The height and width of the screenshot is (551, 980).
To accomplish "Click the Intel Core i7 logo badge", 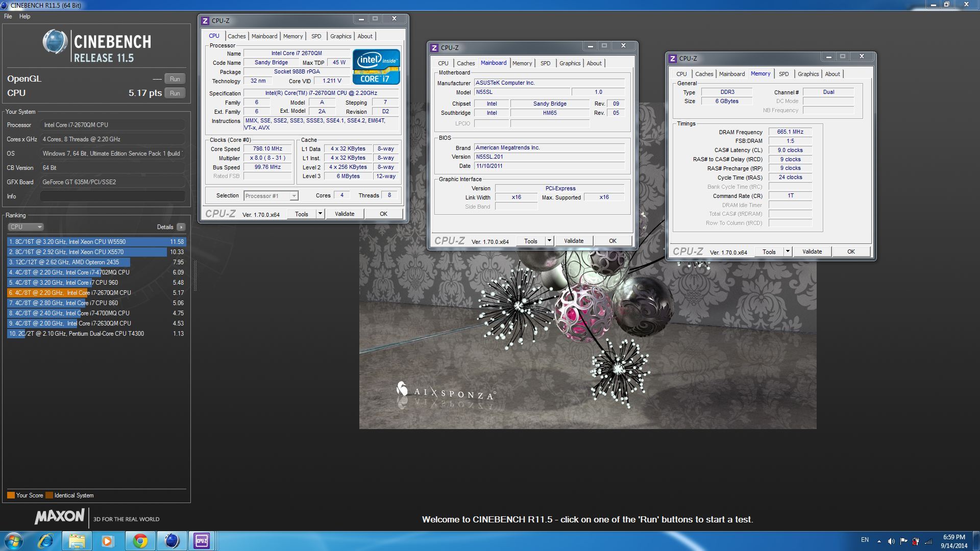I will tap(376, 67).
